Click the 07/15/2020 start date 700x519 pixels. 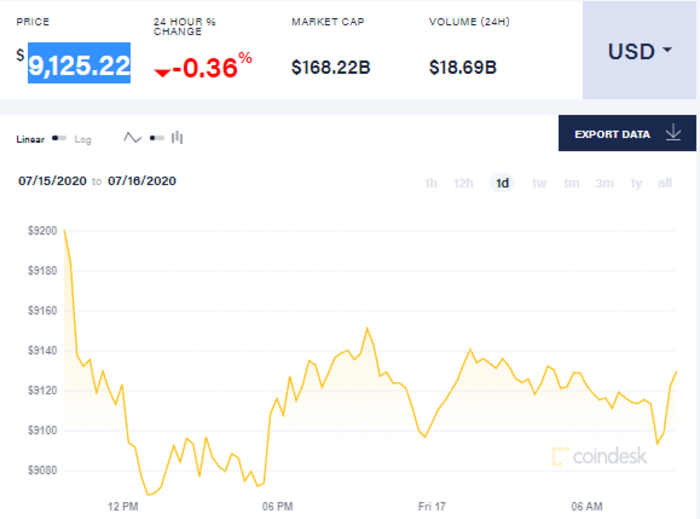[x=52, y=181]
